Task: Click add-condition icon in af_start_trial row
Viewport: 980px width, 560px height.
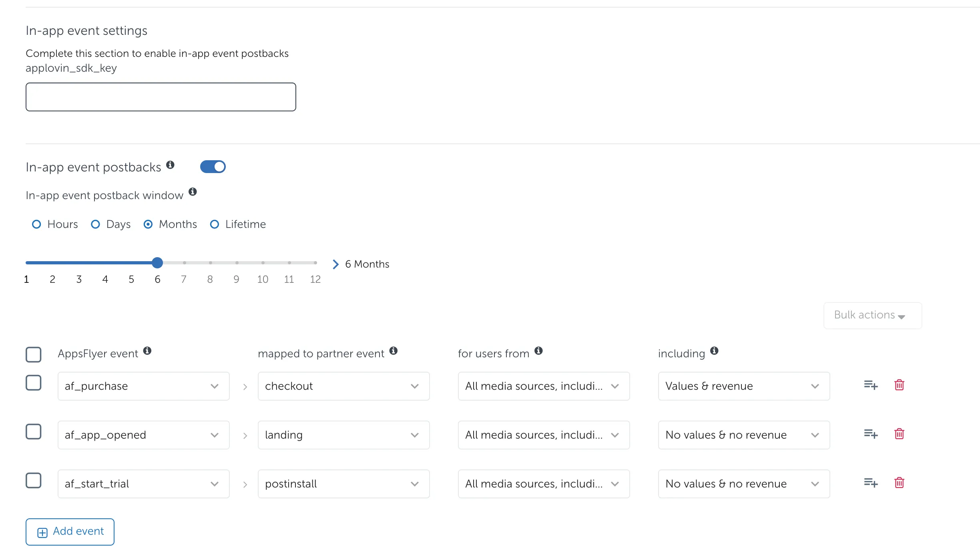Action: [x=871, y=483]
